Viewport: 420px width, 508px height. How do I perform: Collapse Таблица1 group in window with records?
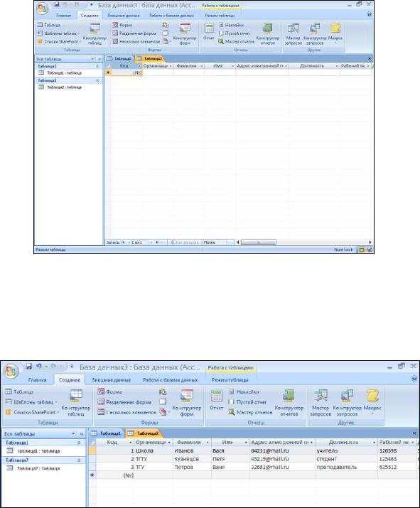coord(79,443)
